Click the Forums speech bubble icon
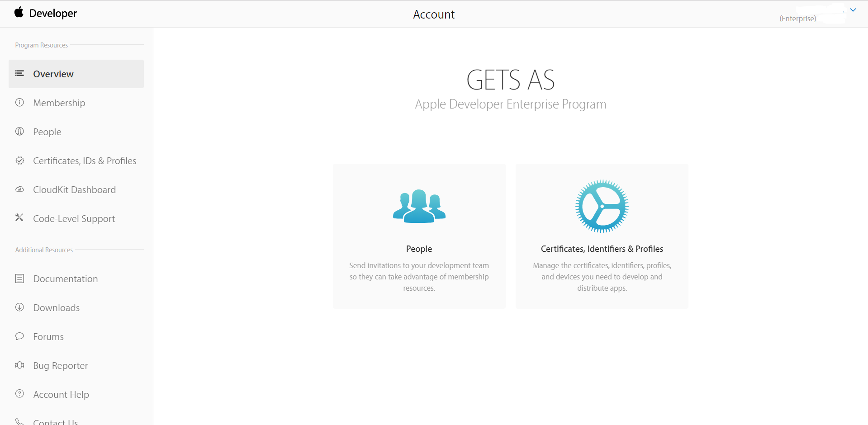The width and height of the screenshot is (868, 425). tap(19, 336)
